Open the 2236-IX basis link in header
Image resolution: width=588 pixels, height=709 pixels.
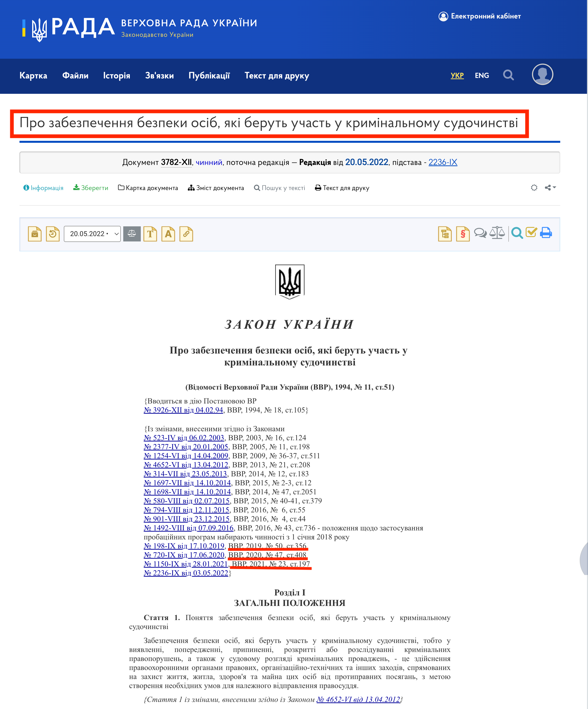pos(443,162)
